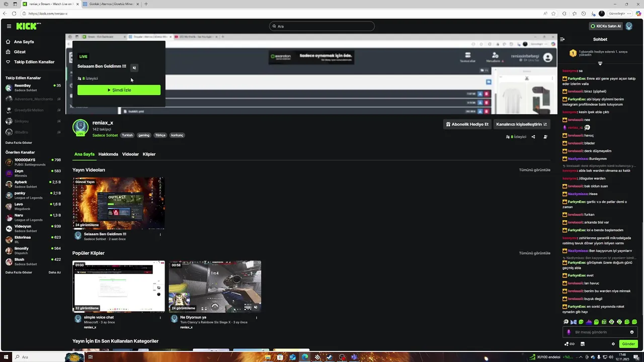The image size is (644, 362).
Task: Open the emoji picker in the message box
Action: point(632,332)
